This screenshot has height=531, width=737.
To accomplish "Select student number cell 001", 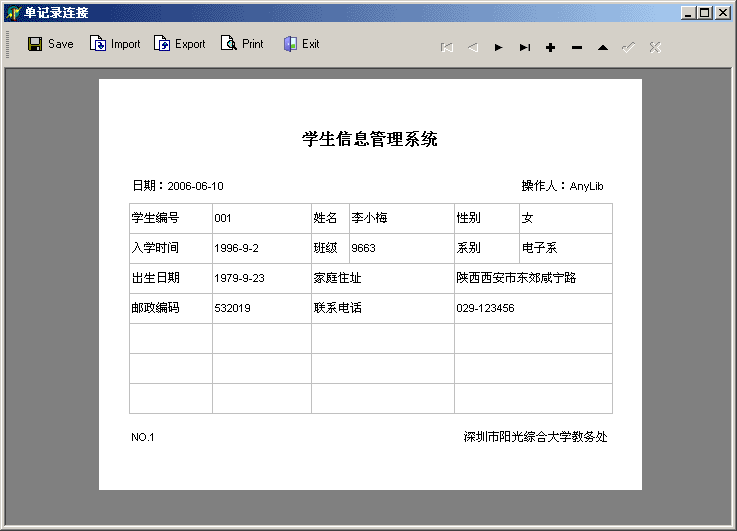I will [x=262, y=218].
